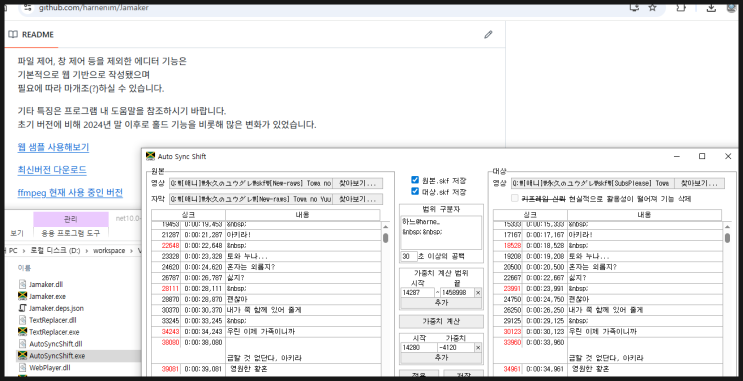Viewport: 743px width, 381px height.
Task: Open the ffmpeg 현재 사용 중인 버전 link
Action: 70,193
